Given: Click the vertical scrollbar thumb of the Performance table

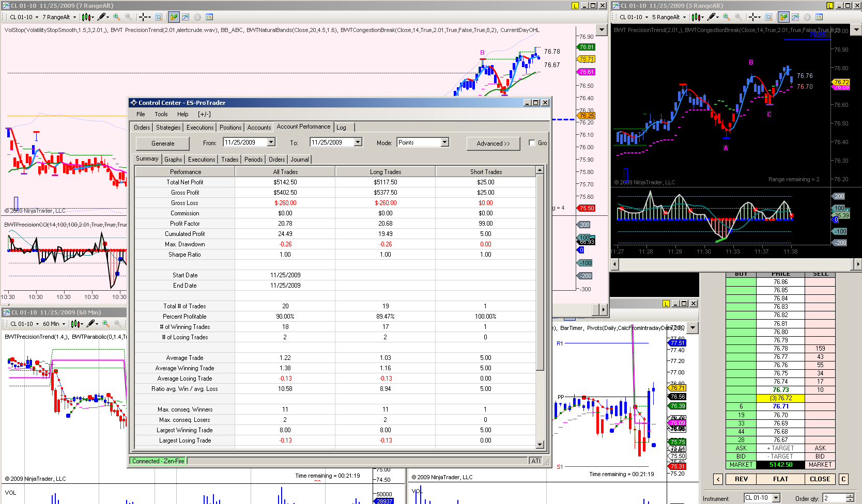Looking at the screenshot, I should (x=540, y=272).
